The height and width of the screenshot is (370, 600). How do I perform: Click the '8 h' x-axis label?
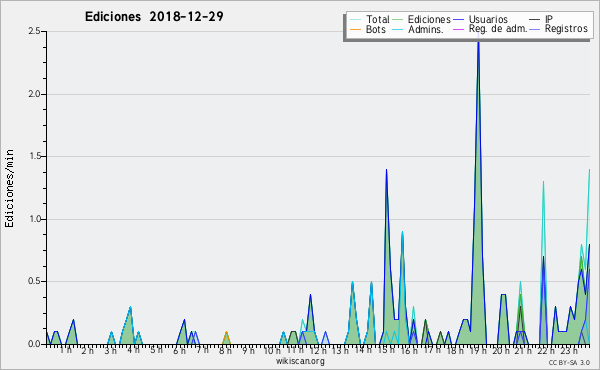coord(225,350)
